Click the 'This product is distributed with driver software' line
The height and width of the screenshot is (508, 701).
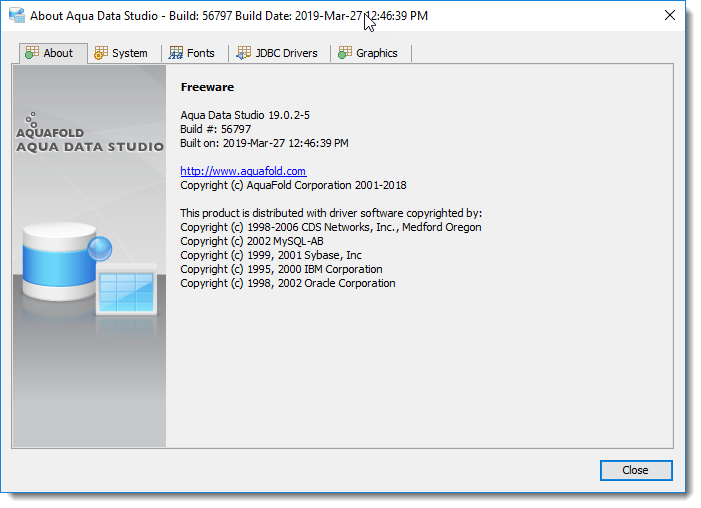coord(331,213)
